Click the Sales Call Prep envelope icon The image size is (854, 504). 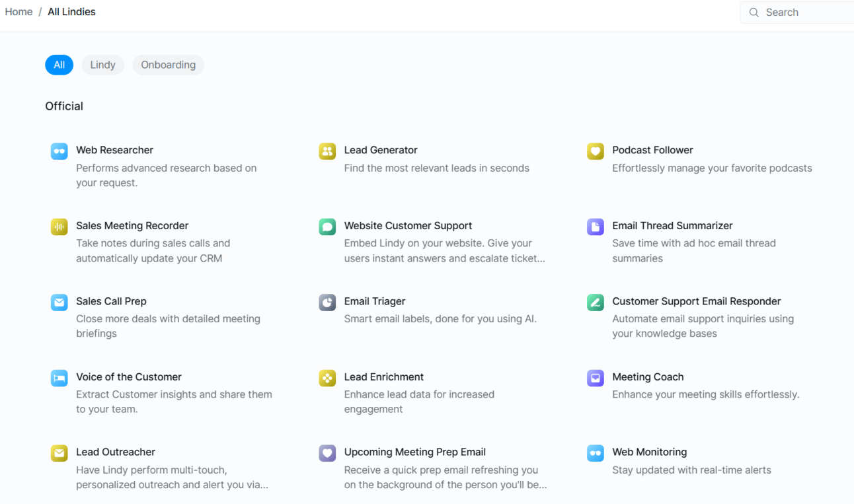point(59,303)
